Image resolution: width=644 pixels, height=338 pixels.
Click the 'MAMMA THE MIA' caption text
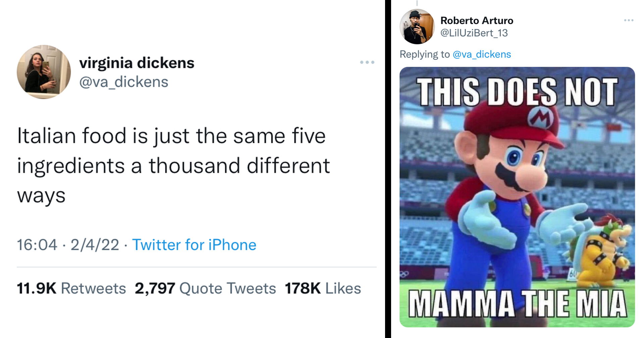tap(517, 304)
